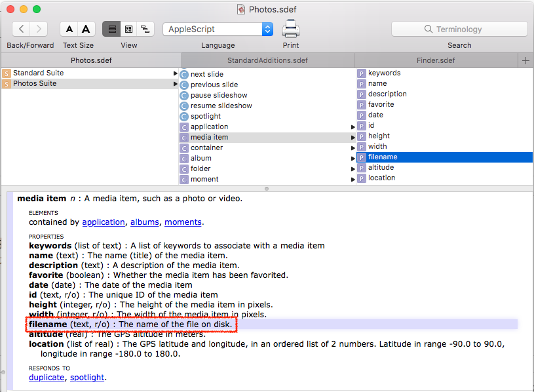
Task: Expand the album class disclosure arrow
Action: (353, 159)
